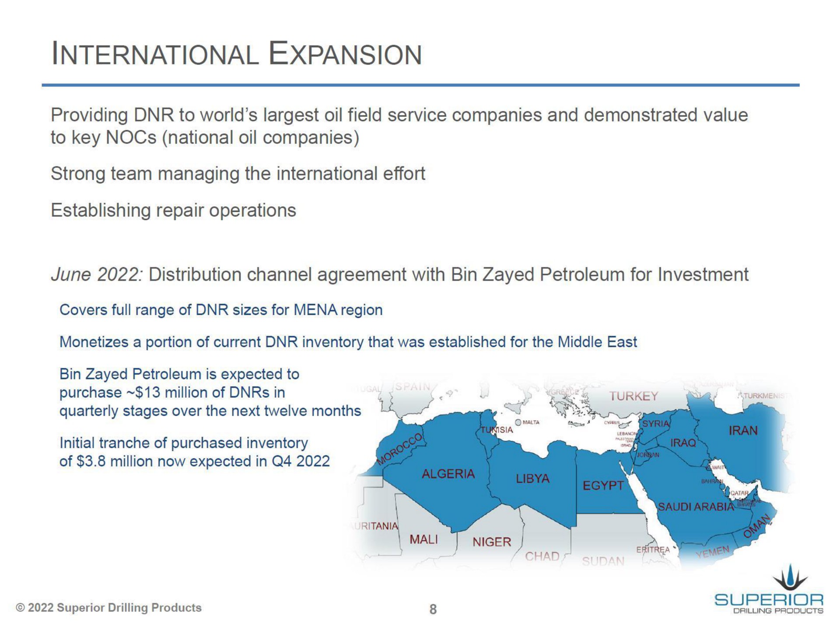Screen dimensions: 840x630
Task: Click the 'Strong team managing the international effort' line
Action: (x=238, y=174)
